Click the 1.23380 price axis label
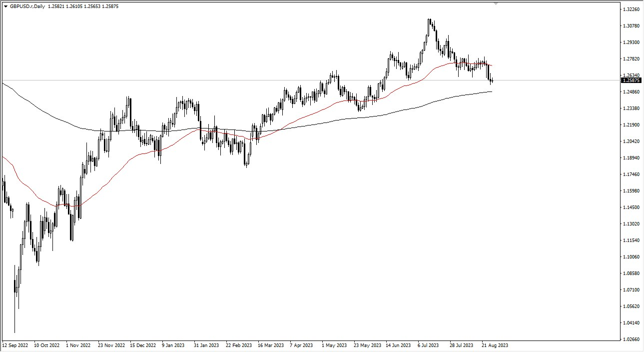Viewport: 644px width, 352px height. 631,108
